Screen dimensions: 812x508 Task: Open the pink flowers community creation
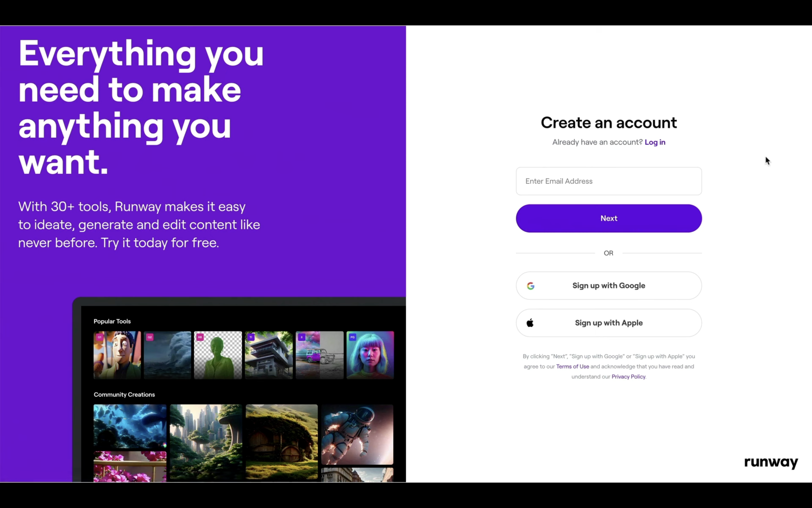[130, 467]
